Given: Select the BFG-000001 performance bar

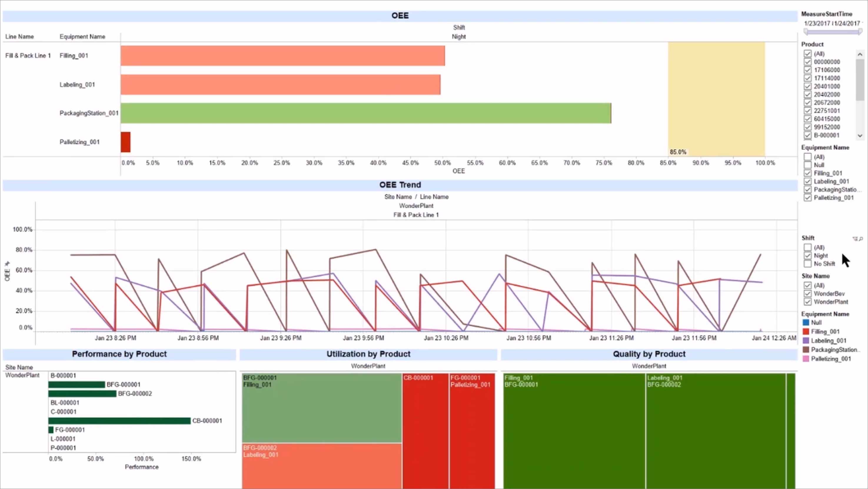Looking at the screenshot, I should pyautogui.click(x=77, y=385).
